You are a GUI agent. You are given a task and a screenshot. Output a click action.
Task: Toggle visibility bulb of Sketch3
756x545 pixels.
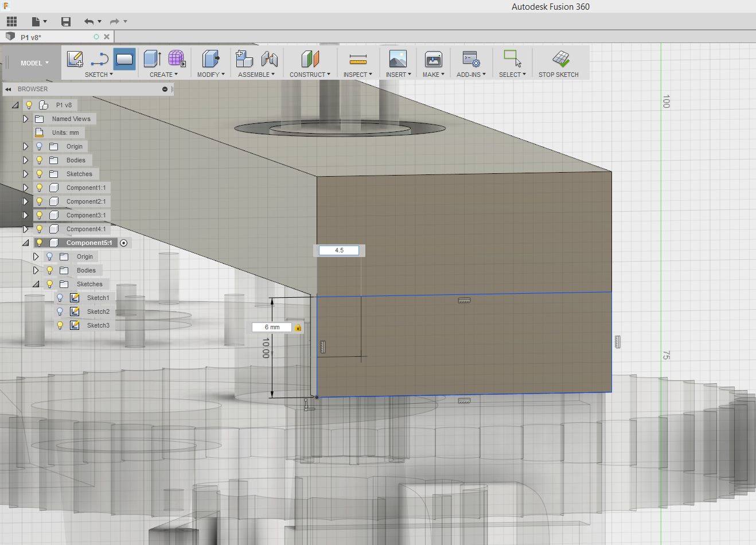click(x=60, y=325)
